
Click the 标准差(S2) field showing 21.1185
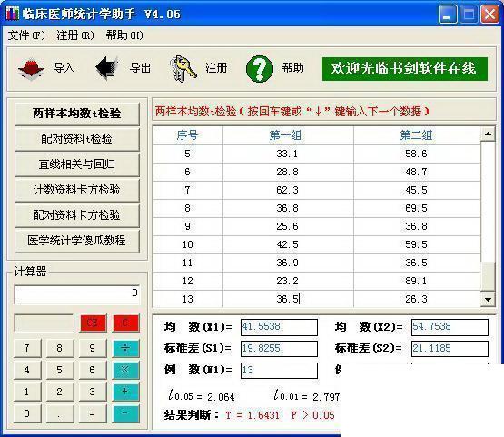[x=450, y=349]
